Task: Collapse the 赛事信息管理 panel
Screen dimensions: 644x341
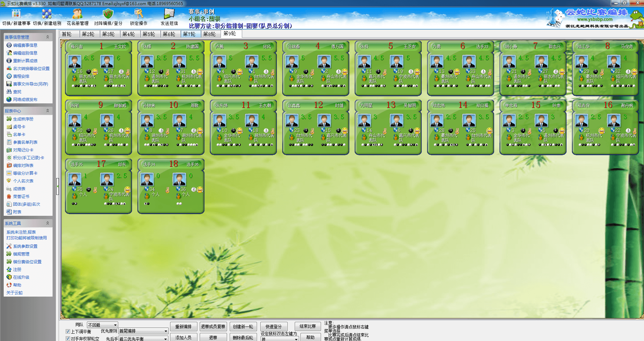Action: (x=47, y=37)
